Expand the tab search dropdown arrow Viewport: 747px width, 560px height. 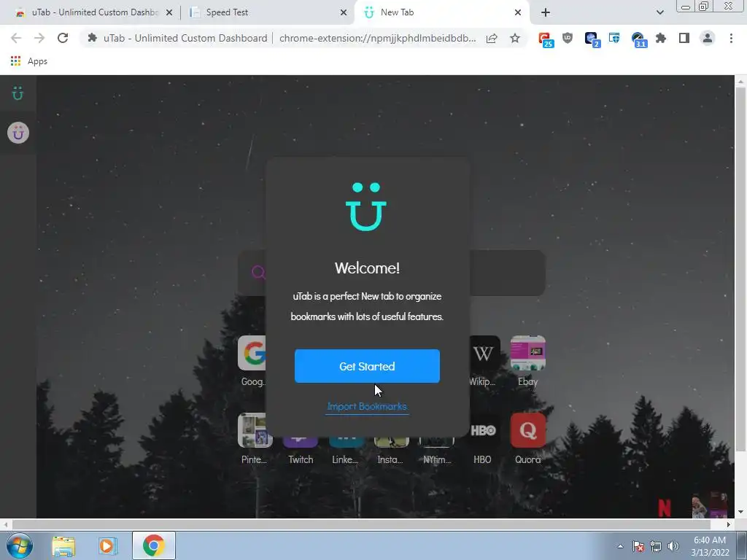(x=659, y=13)
